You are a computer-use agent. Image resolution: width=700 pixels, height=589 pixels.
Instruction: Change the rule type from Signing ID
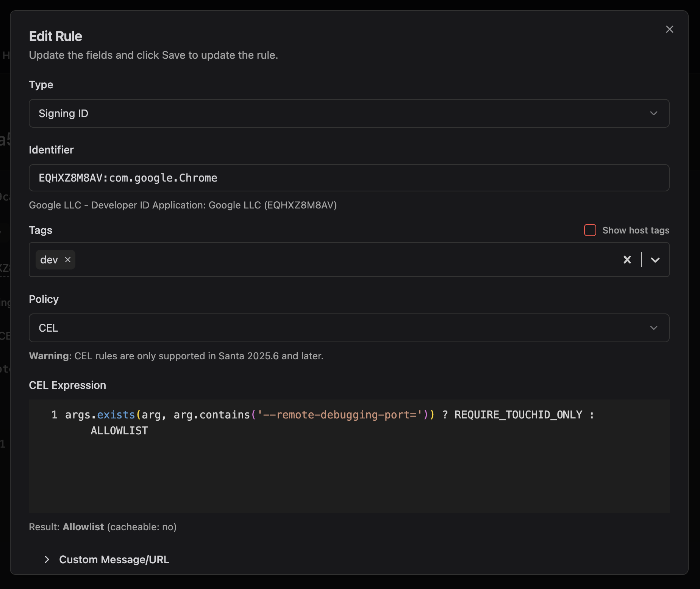coord(348,113)
